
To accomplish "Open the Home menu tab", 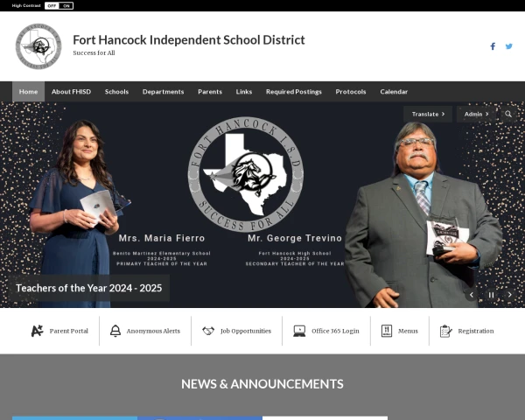I will tap(29, 91).
